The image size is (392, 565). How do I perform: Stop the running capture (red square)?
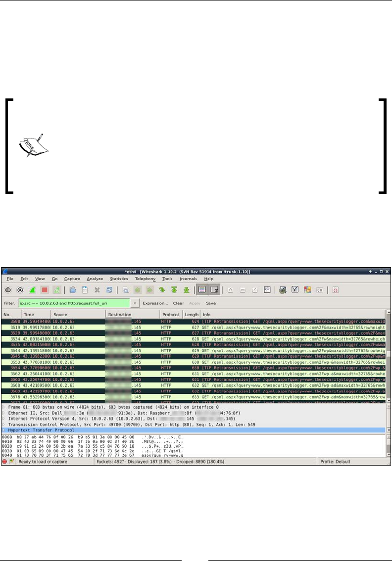pyautogui.click(x=45, y=290)
